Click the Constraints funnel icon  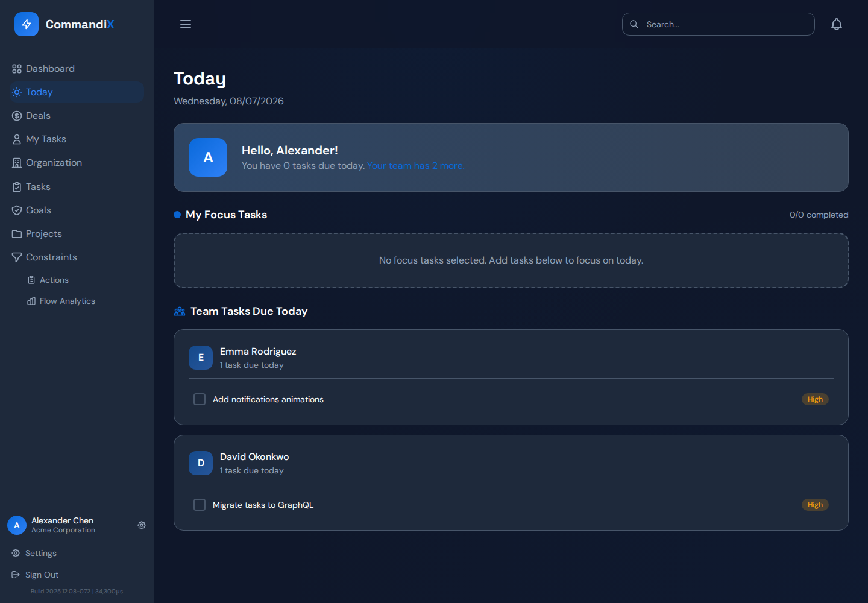click(17, 257)
